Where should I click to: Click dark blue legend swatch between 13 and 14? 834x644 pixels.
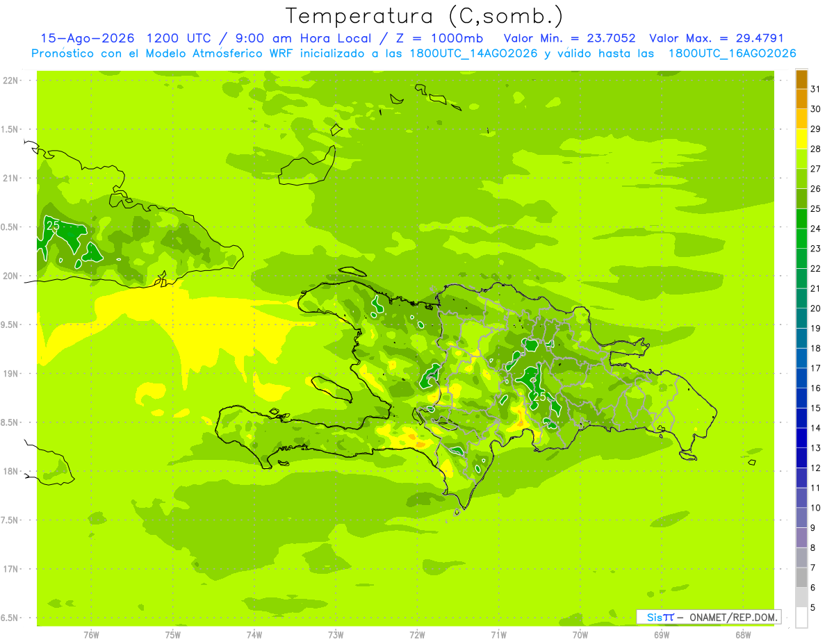[801, 438]
